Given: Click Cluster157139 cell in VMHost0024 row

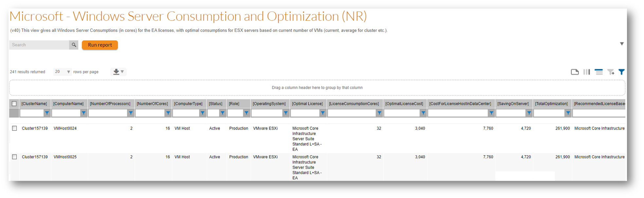Looking at the screenshot, I should tap(35, 129).
